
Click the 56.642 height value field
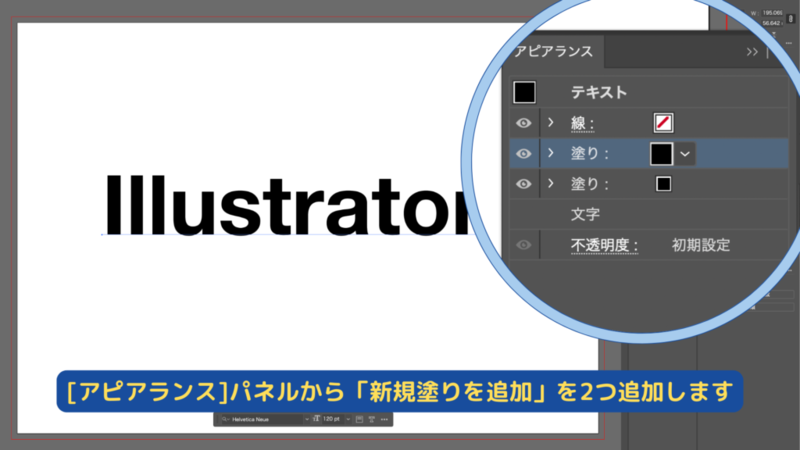click(x=772, y=23)
